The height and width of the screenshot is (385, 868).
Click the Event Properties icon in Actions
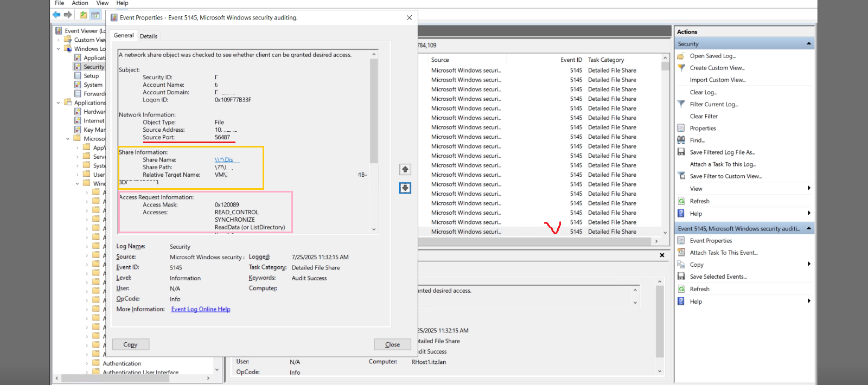coord(681,241)
